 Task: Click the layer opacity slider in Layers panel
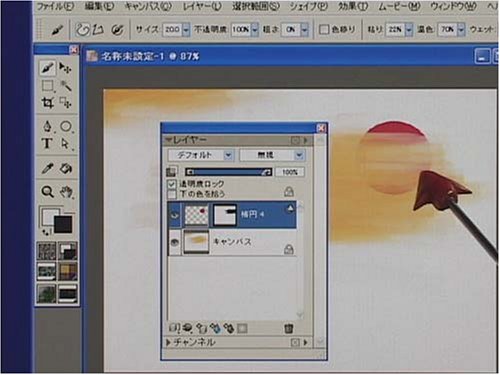[228, 172]
